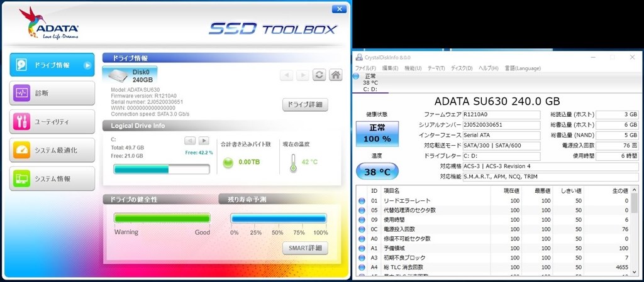Click the 正常 100 % health status button
This screenshot has height=282, width=644.
click(377, 133)
